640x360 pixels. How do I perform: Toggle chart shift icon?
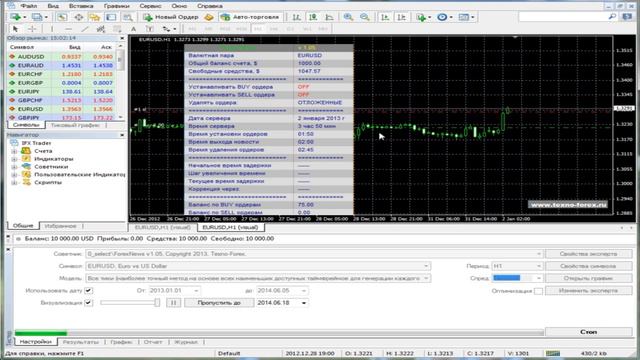(402, 17)
